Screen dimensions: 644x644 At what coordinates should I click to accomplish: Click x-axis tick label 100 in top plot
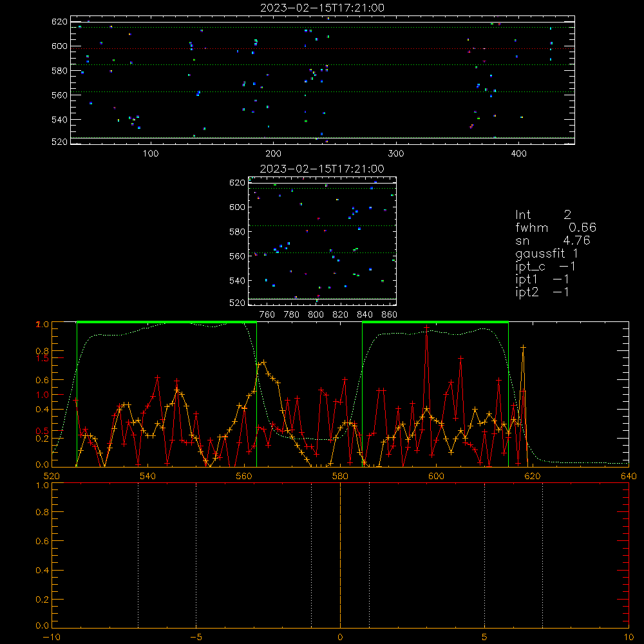(x=151, y=154)
